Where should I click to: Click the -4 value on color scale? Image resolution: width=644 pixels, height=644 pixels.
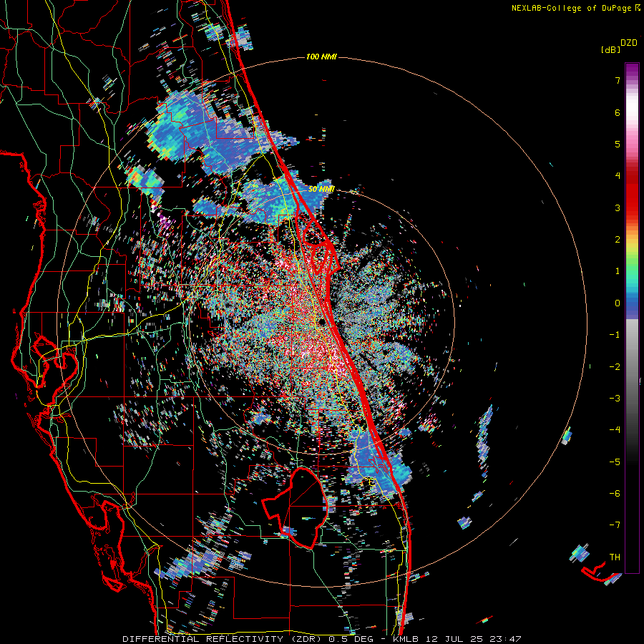(615, 430)
